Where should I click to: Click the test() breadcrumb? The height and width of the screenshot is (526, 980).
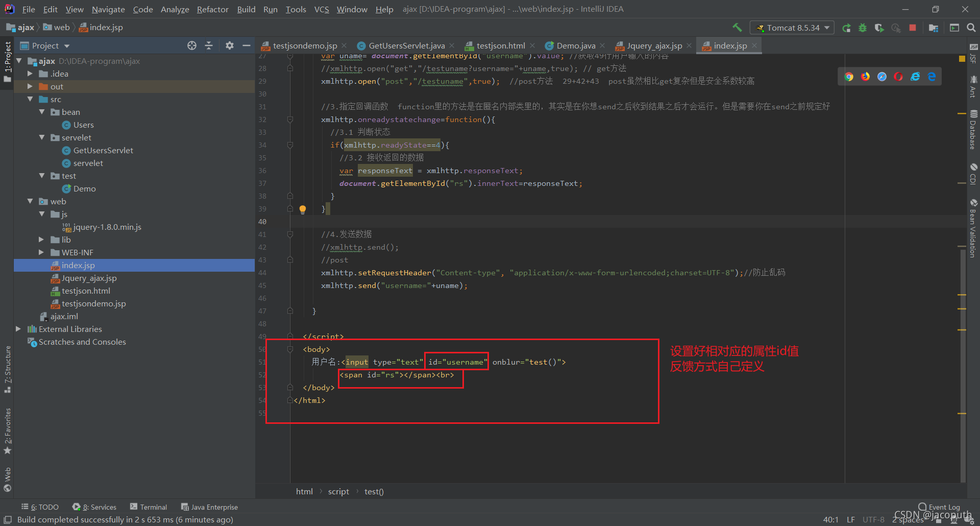coord(374,491)
